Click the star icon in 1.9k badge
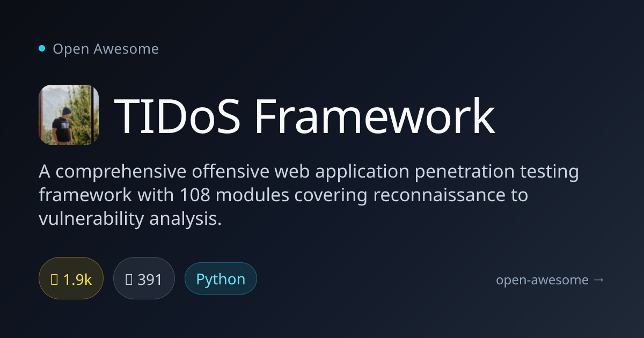This screenshot has width=644, height=338. pos(54,279)
